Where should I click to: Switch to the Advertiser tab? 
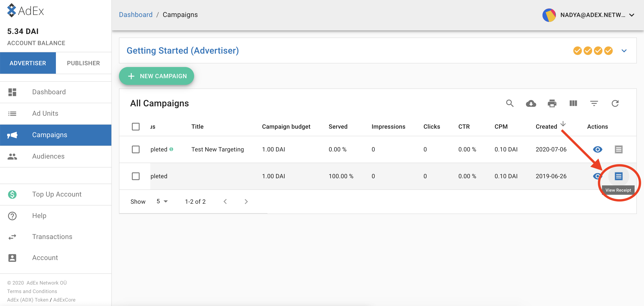coord(28,63)
